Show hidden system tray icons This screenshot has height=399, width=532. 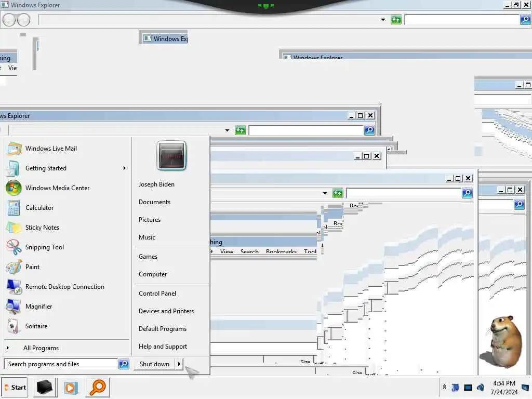[x=445, y=387]
